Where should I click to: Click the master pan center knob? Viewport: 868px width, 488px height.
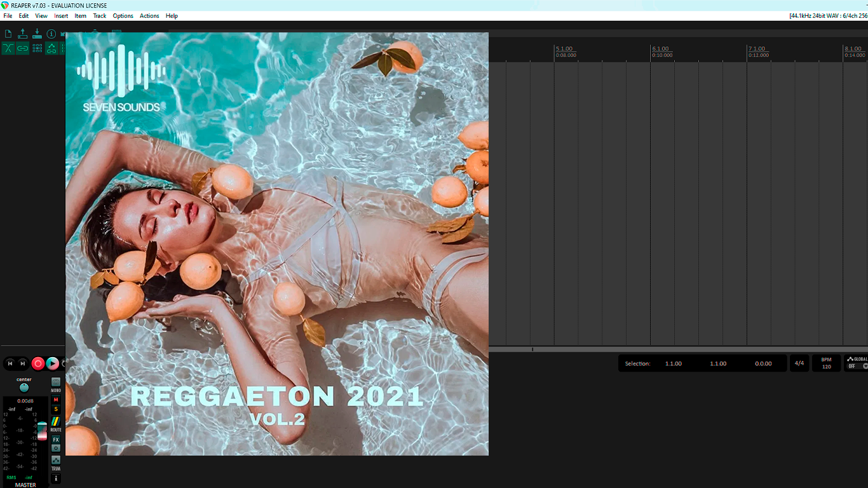tap(24, 388)
